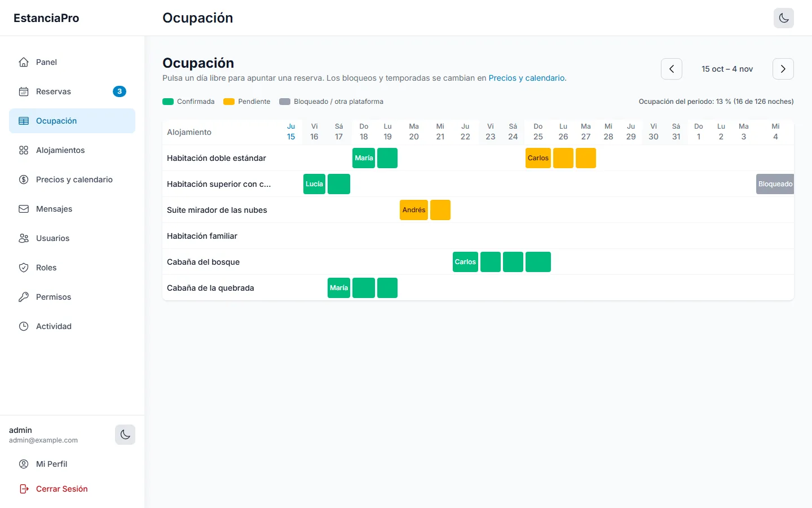The image size is (812, 508).
Task: Click the admin@example.com account text
Action: (x=43, y=440)
